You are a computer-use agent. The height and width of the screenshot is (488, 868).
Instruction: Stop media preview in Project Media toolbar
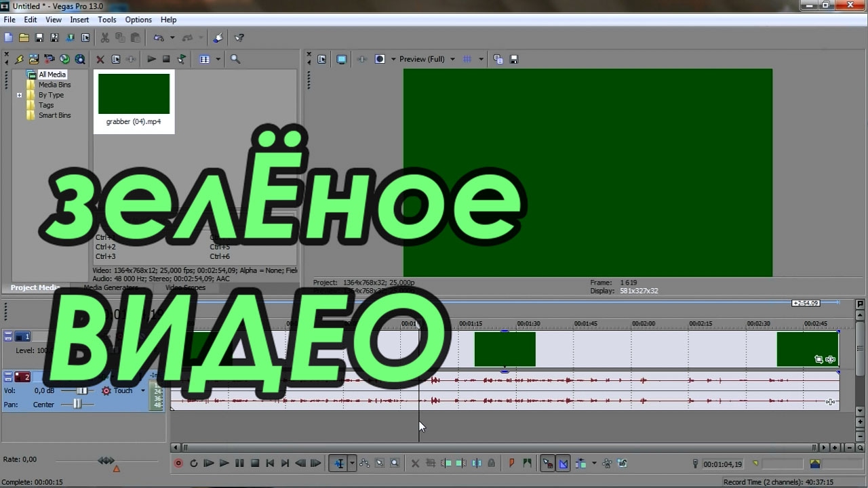coord(166,60)
